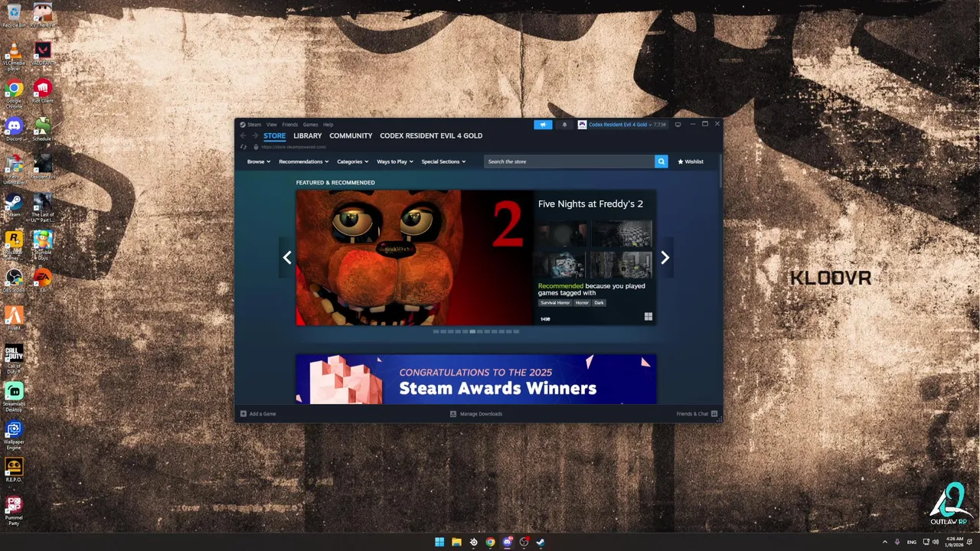Expand the Ways to Play dropdown

tap(394, 161)
